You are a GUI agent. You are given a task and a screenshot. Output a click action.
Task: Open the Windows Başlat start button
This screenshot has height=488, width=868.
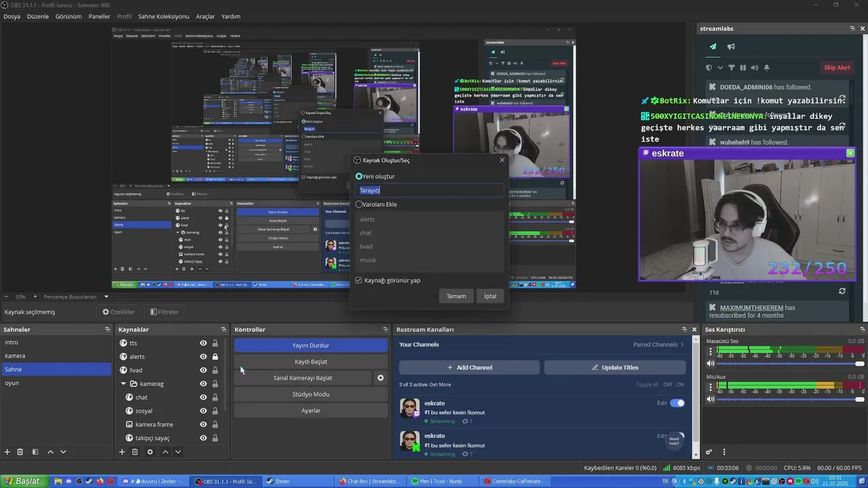point(23,481)
